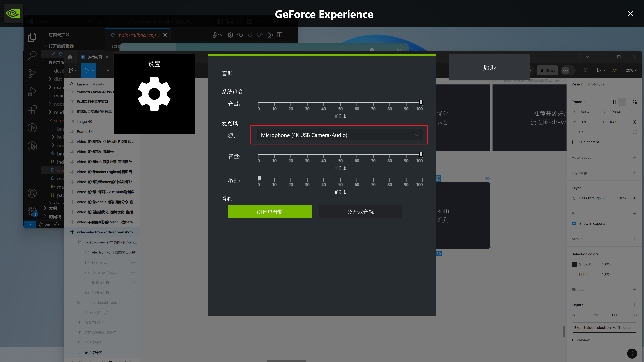
Task: Toggle visibility of emoji "rabbit" layer
Action: click(133, 272)
